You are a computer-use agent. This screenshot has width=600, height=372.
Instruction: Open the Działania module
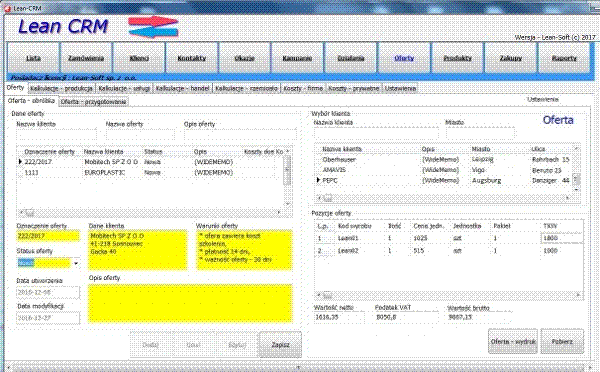351,58
